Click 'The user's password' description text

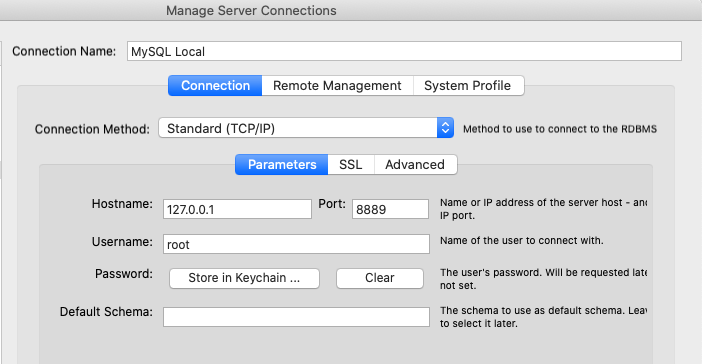544,278
